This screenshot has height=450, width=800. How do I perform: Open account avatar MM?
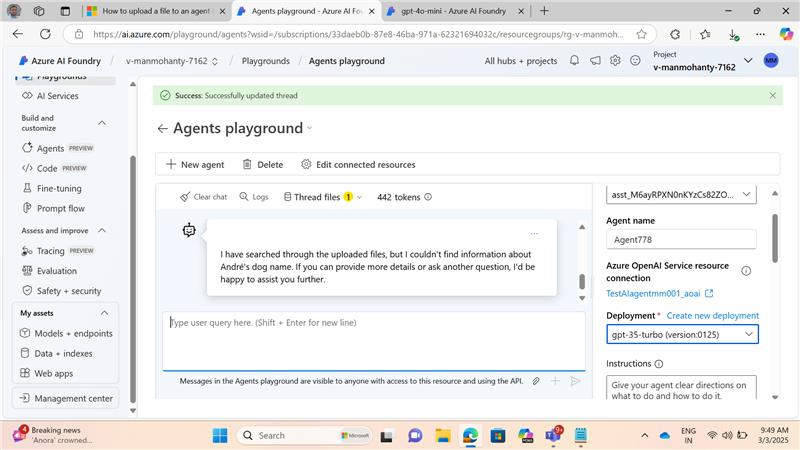[x=771, y=61]
